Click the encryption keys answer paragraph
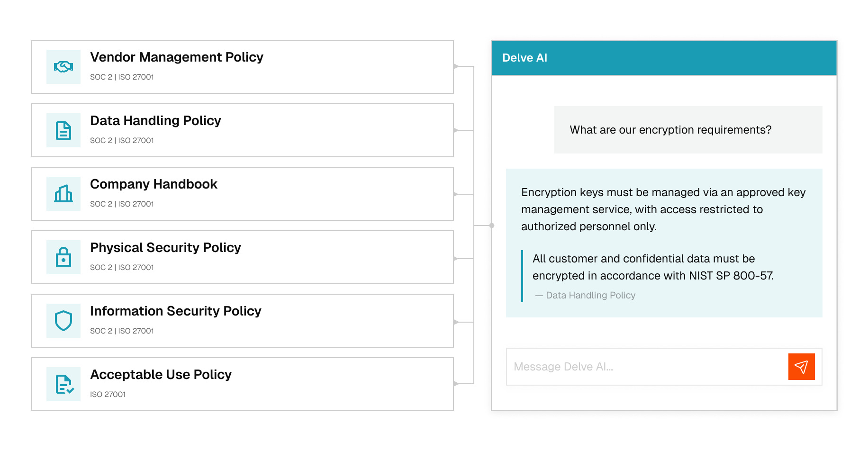The width and height of the screenshot is (868, 451). 663,209
